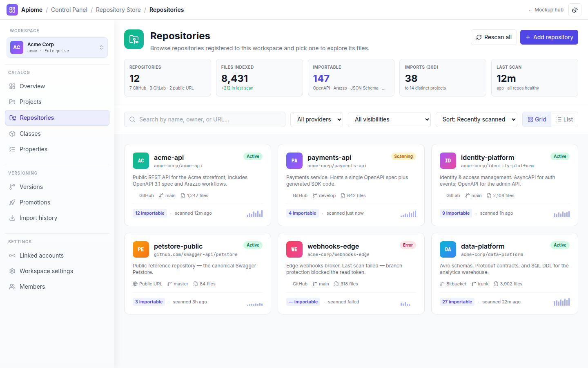Viewport: 588px width, 368px height.
Task: Click the acme-api AC avatar icon
Action: click(141, 161)
